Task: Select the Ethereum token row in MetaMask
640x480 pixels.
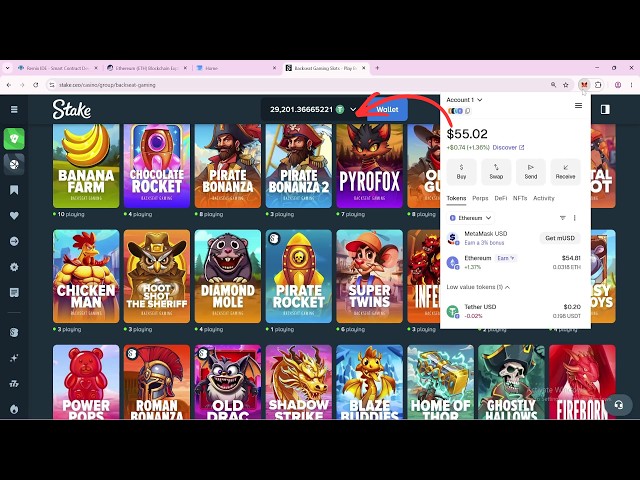Action: [513, 262]
